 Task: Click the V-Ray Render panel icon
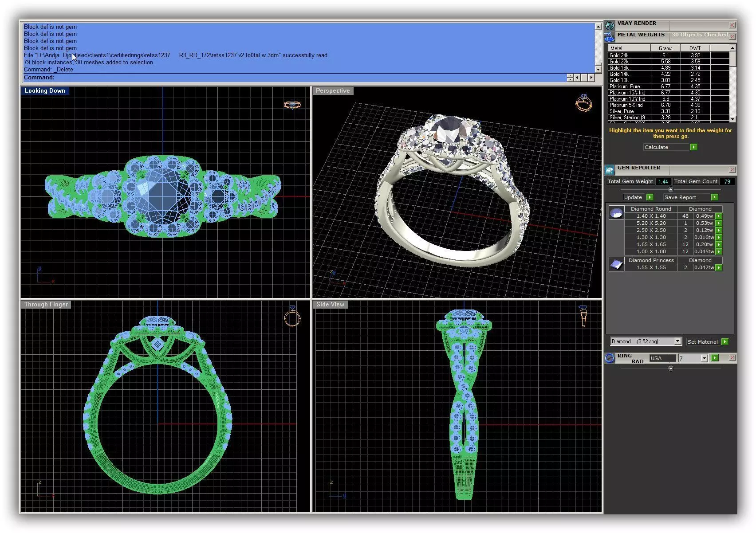[610, 25]
